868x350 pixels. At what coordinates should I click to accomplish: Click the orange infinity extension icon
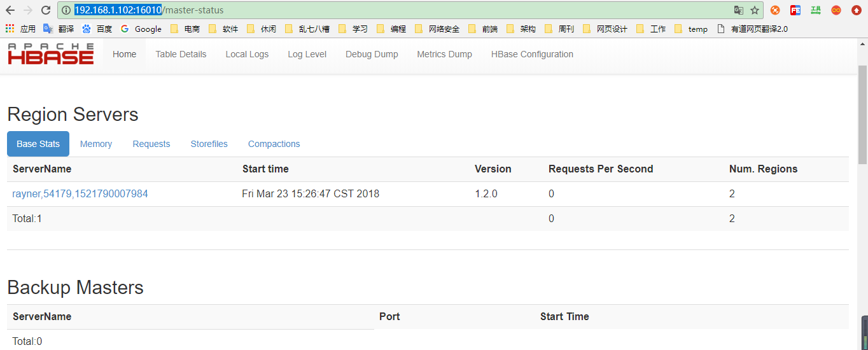tap(836, 10)
